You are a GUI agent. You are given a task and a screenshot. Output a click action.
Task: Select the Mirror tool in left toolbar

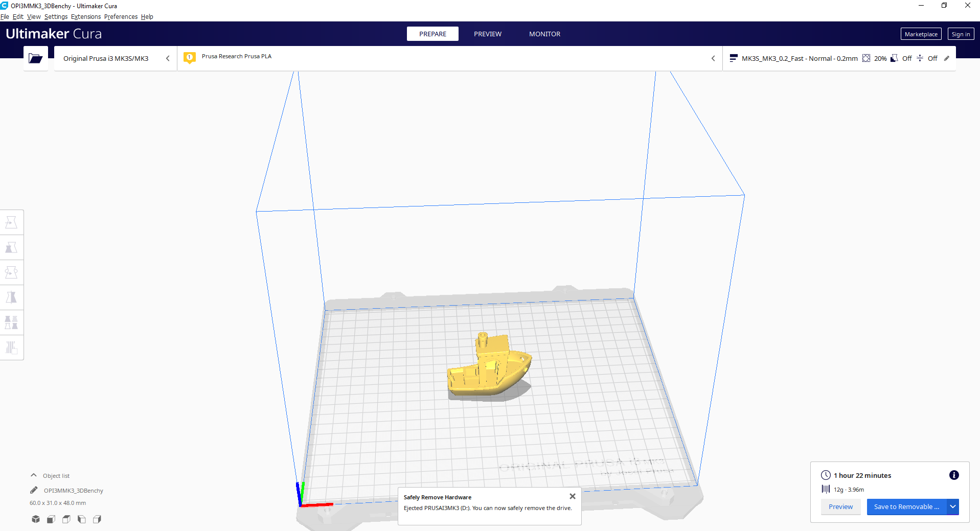click(x=11, y=297)
